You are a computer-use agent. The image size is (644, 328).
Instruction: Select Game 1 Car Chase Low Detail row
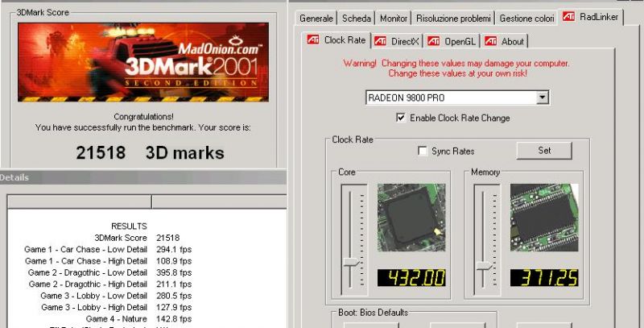(108, 249)
